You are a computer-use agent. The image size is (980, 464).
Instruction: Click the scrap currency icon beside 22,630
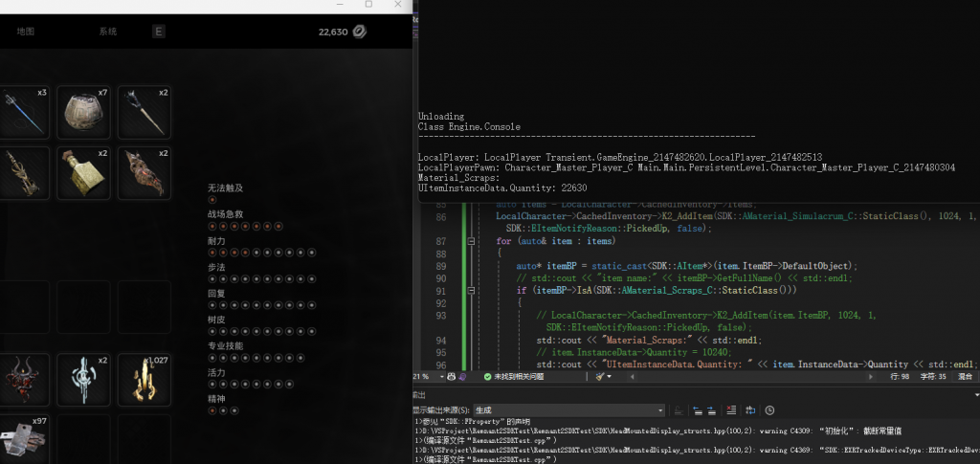point(360,32)
